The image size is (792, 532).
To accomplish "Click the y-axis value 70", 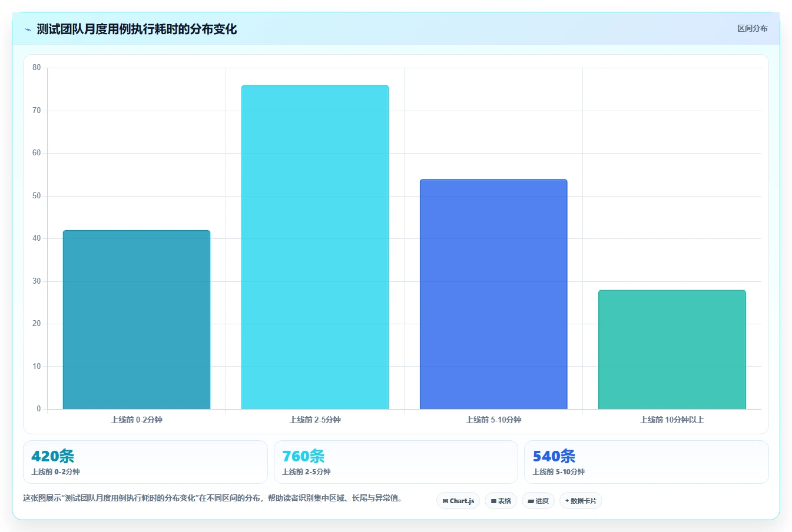I will click(37, 111).
